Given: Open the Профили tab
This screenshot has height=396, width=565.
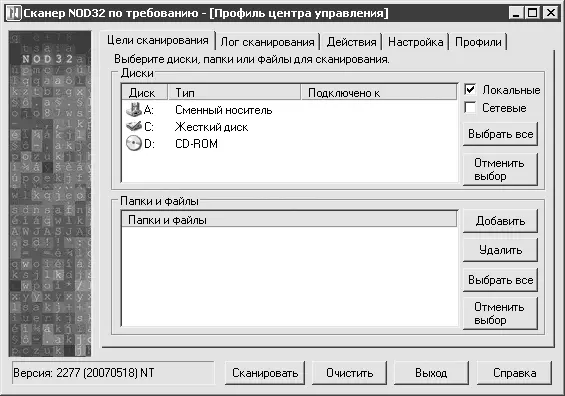Looking at the screenshot, I should coord(478,42).
